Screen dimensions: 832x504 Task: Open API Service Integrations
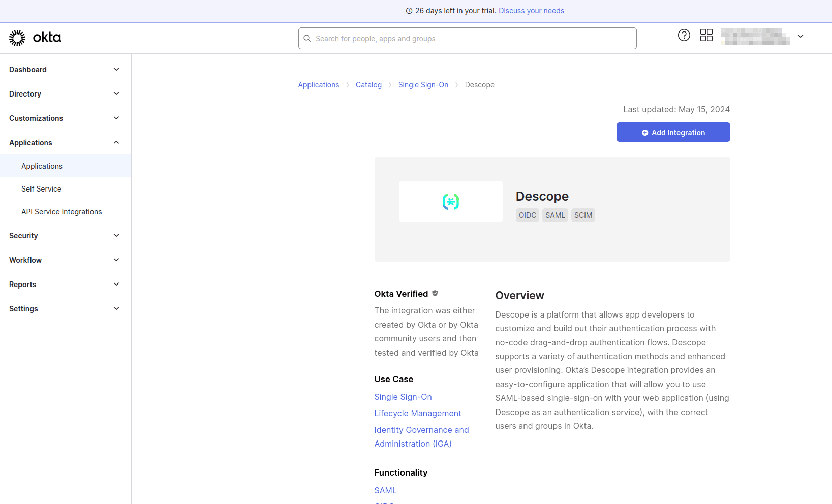coord(61,211)
